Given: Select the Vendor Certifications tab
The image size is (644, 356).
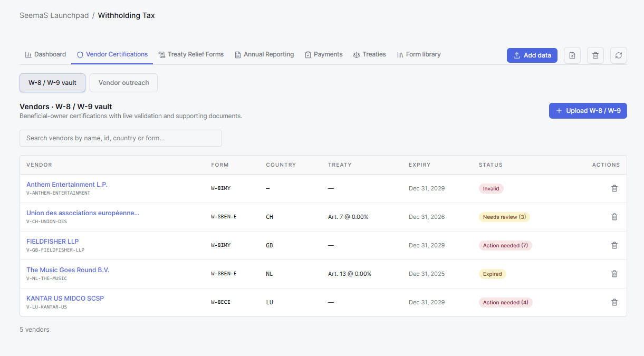Looking at the screenshot, I should (x=112, y=54).
